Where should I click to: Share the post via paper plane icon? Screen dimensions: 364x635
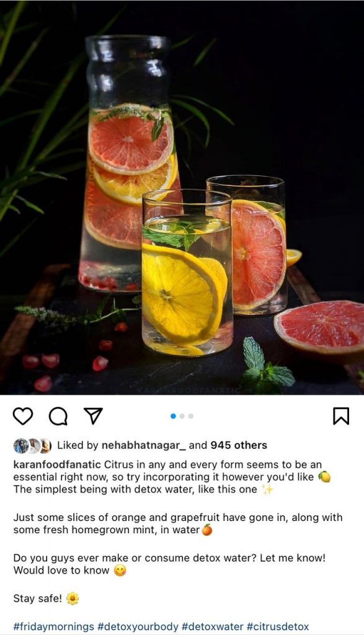pyautogui.click(x=93, y=416)
